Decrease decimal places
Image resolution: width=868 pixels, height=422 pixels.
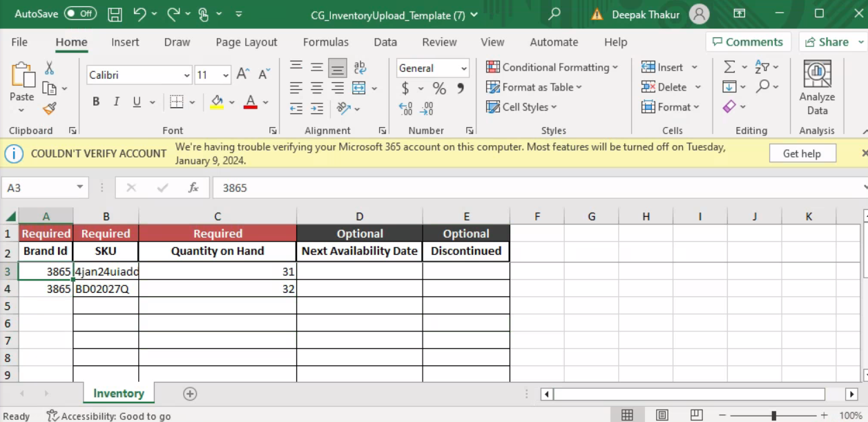(427, 108)
